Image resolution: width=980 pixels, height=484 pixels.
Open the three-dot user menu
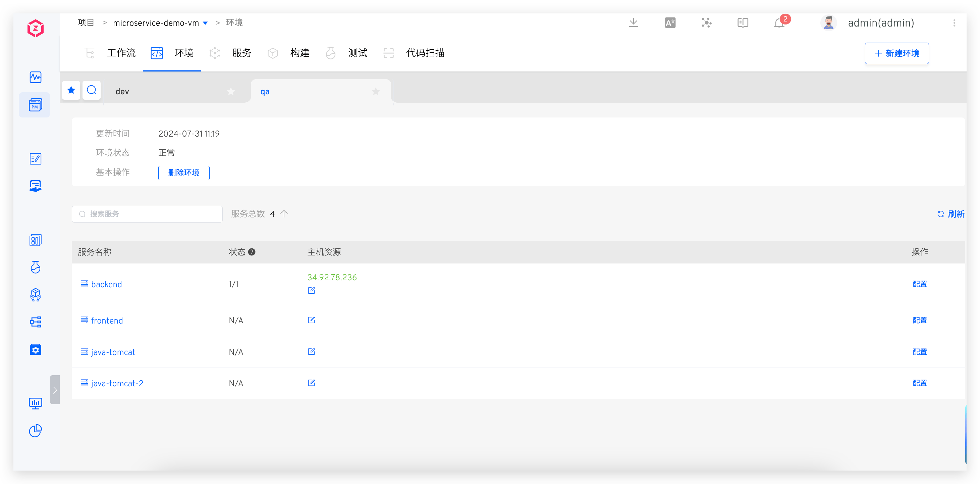(954, 23)
